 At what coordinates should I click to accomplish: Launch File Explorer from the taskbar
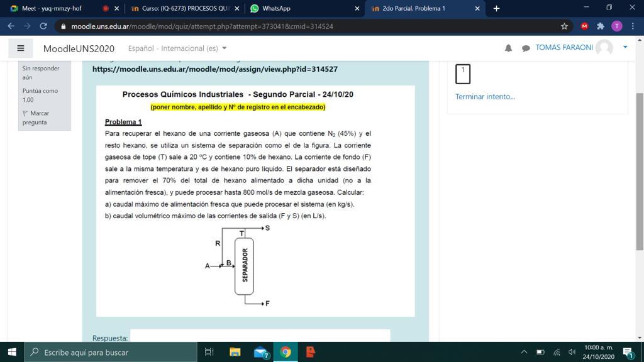coord(235,352)
